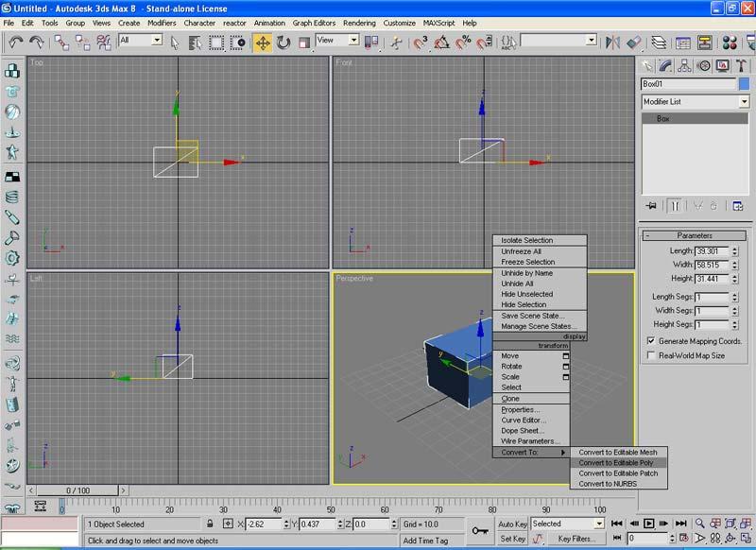Open the Key Filters dialog

pyautogui.click(x=576, y=539)
